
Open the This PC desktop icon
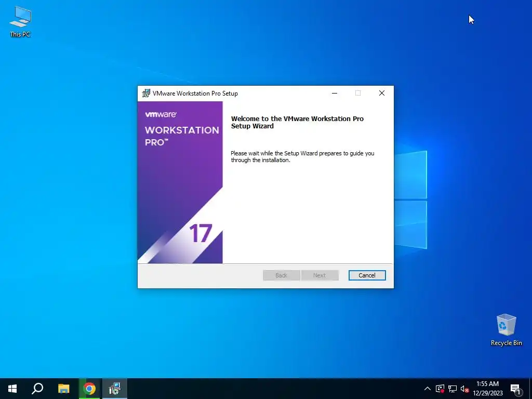pyautogui.click(x=20, y=22)
